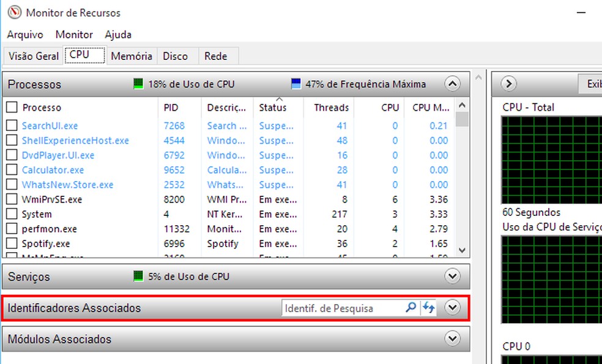The image size is (602, 364).
Task: Click the green CPU usage indicator in Processos
Action: click(x=138, y=84)
